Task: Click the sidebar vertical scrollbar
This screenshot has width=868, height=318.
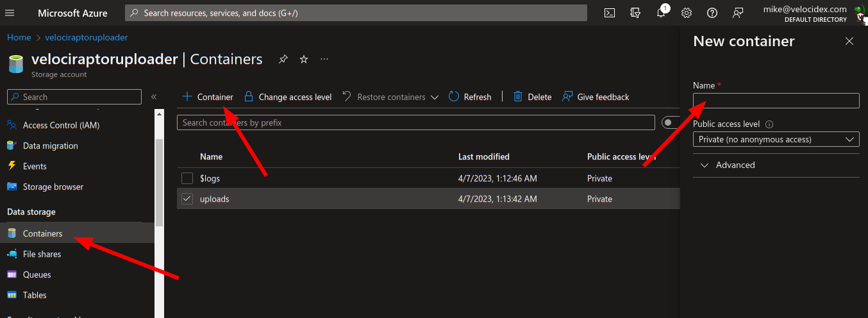Action: coord(160,173)
